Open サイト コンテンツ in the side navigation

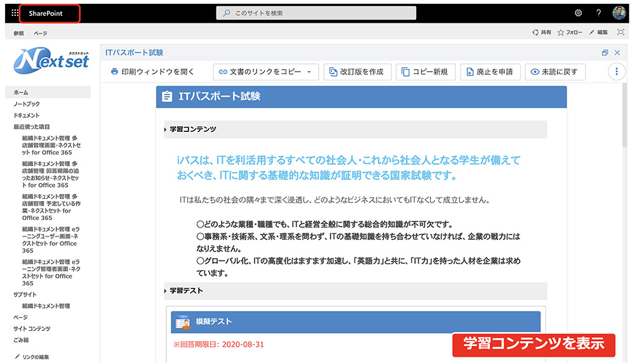(32, 328)
